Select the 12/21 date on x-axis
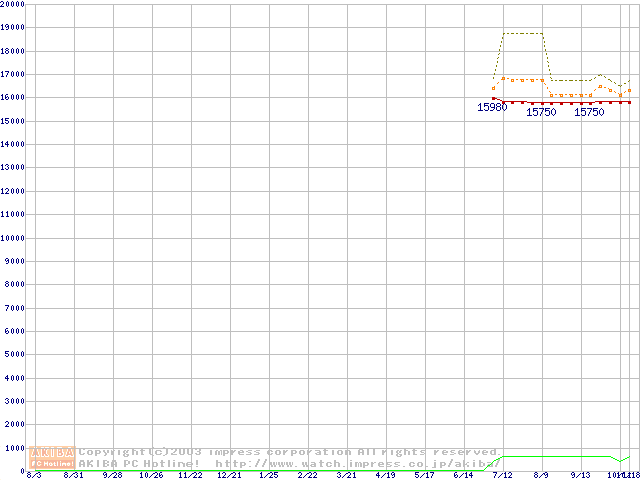Viewport: 640px width, 480px height. 230,476
